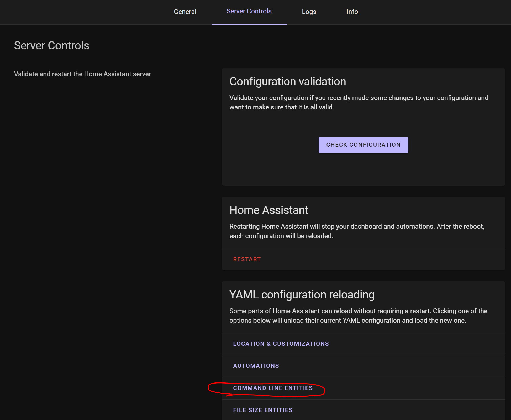Viewport: 511px width, 420px height.
Task: Select the Server Controls tab
Action: 249,11
